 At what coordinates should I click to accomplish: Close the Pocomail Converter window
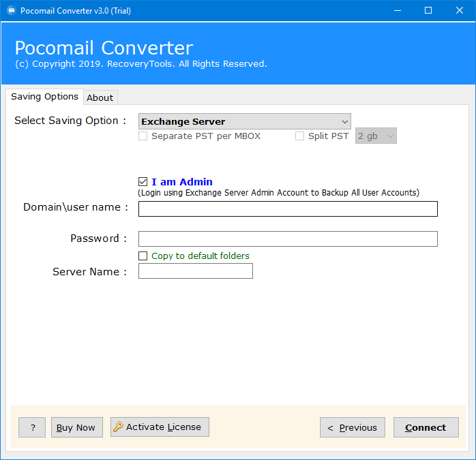(460, 11)
